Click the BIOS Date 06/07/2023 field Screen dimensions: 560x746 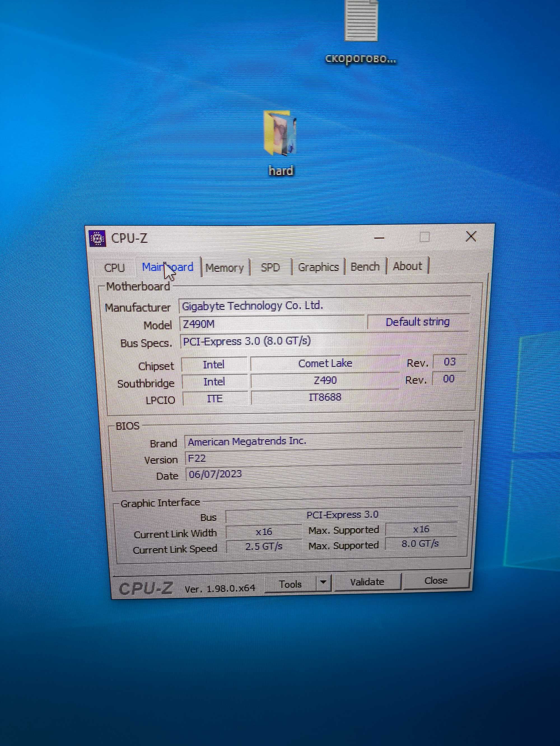click(324, 474)
